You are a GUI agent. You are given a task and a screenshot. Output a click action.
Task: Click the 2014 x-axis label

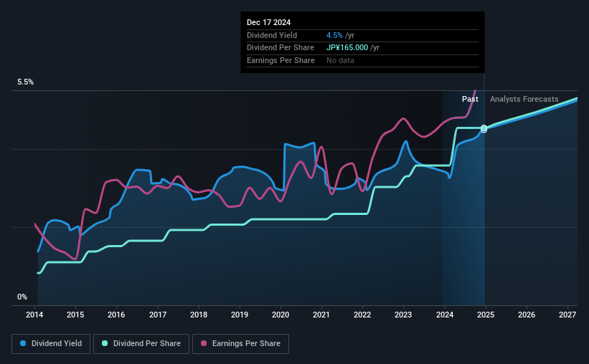34,315
